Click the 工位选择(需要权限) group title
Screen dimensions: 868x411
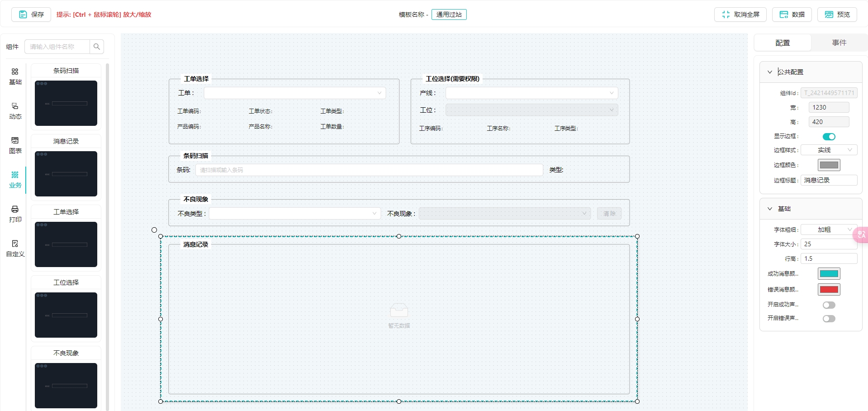pos(452,79)
